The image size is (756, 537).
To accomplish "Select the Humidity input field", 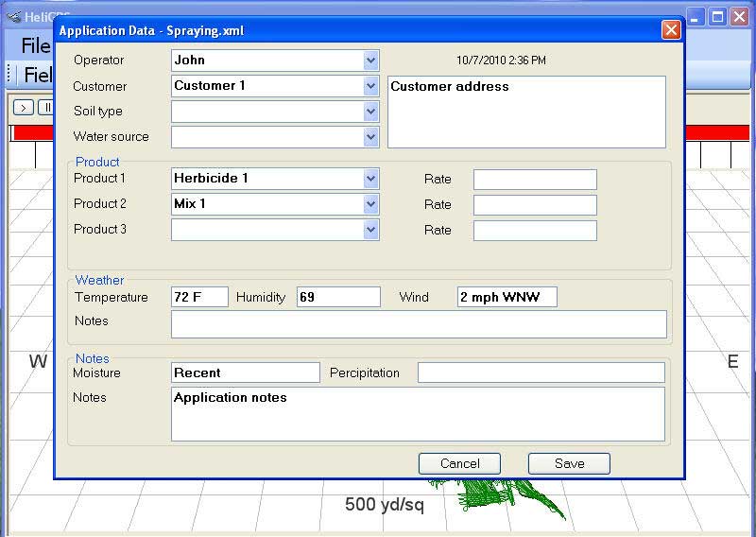I will coord(338,297).
